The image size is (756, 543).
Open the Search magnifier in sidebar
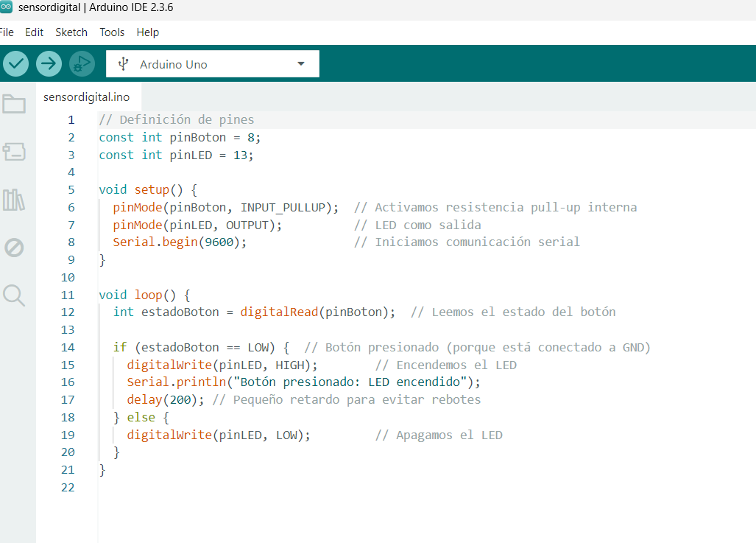pyautogui.click(x=14, y=295)
